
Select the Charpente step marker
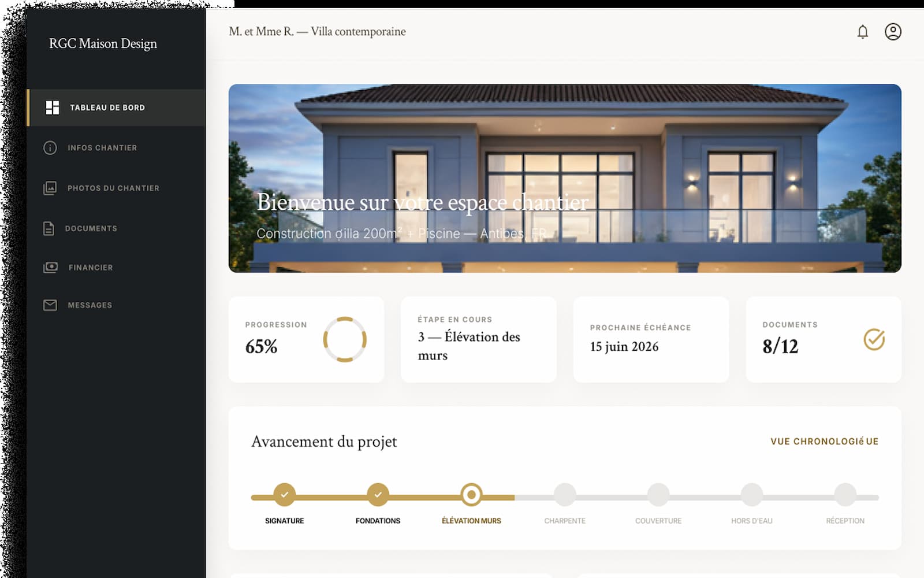coord(565,495)
